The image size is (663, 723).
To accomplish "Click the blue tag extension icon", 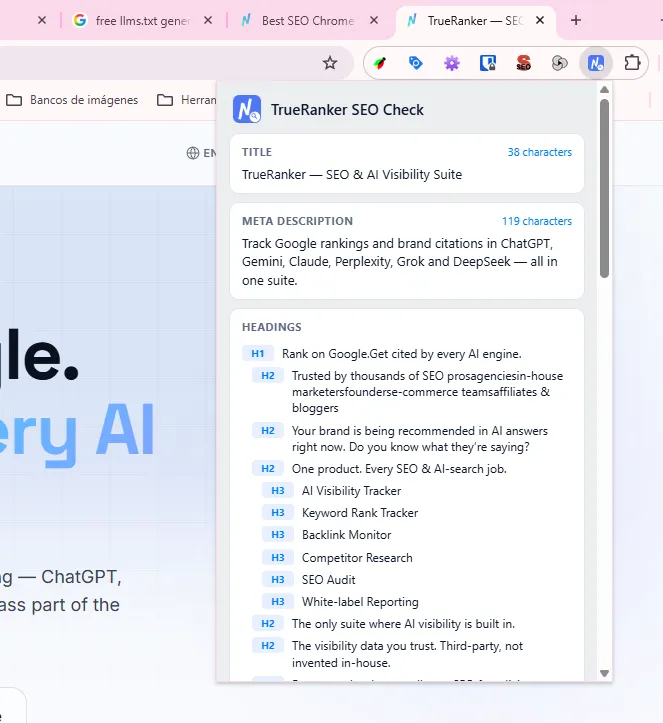I will [415, 63].
